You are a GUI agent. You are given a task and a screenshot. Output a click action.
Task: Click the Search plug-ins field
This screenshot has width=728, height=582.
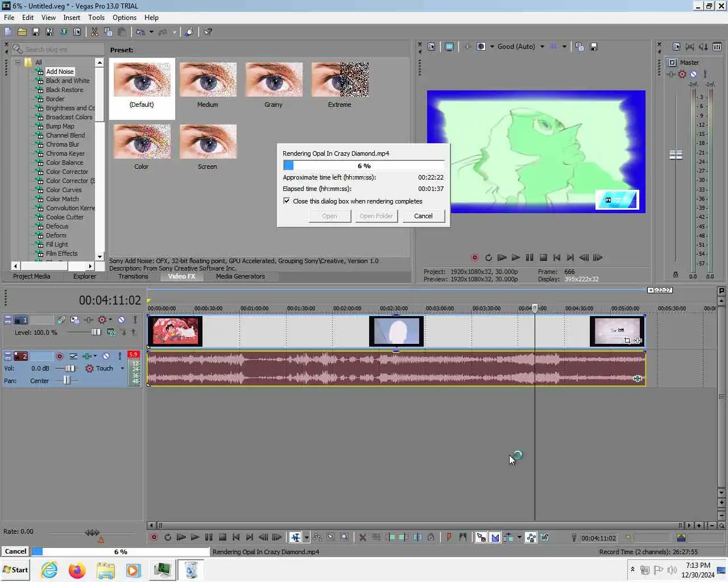[58, 49]
